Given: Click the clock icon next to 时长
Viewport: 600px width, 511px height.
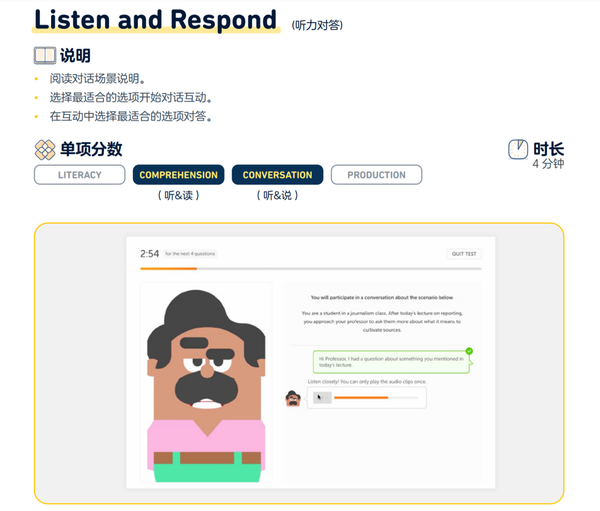Looking at the screenshot, I should (518, 149).
